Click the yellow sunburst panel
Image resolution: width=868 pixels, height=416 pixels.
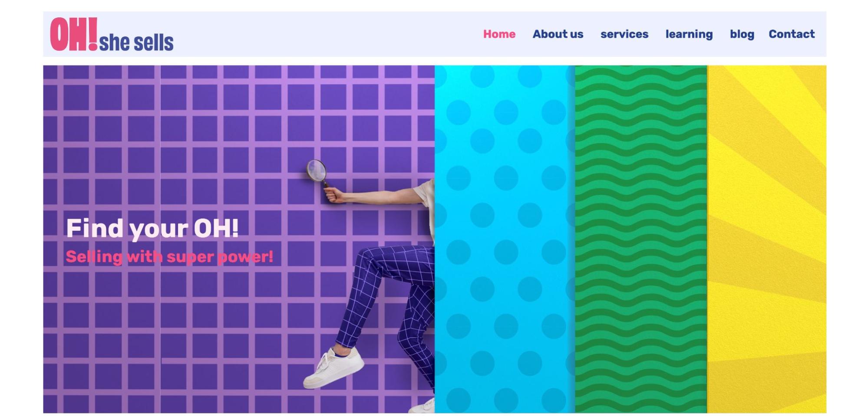[x=767, y=239]
